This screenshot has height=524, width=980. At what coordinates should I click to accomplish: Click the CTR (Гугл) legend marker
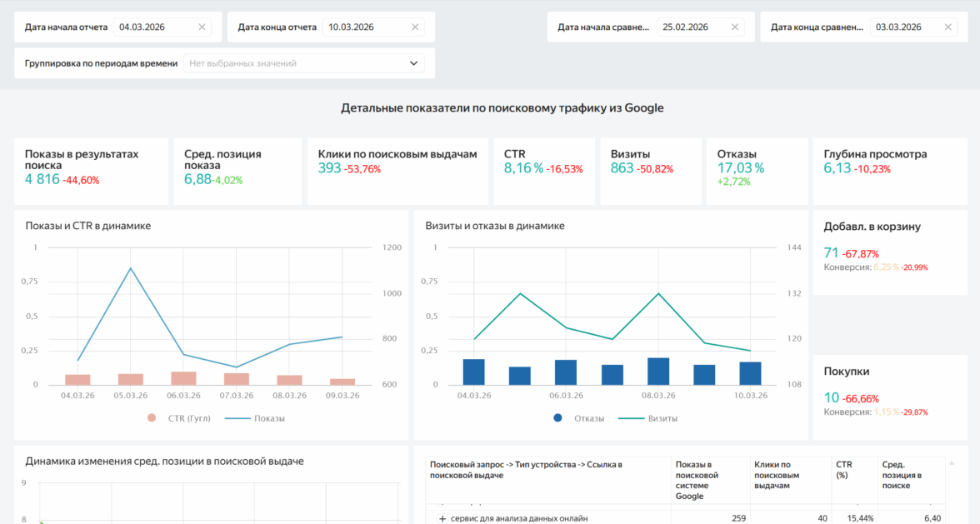(152, 418)
